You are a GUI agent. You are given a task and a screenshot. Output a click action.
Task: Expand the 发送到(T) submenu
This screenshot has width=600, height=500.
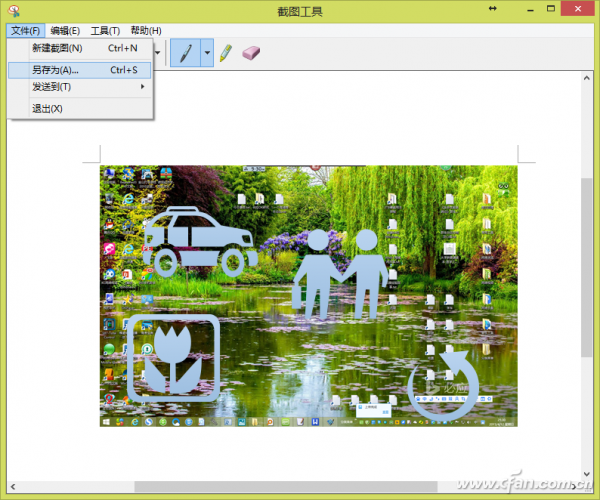pos(80,87)
